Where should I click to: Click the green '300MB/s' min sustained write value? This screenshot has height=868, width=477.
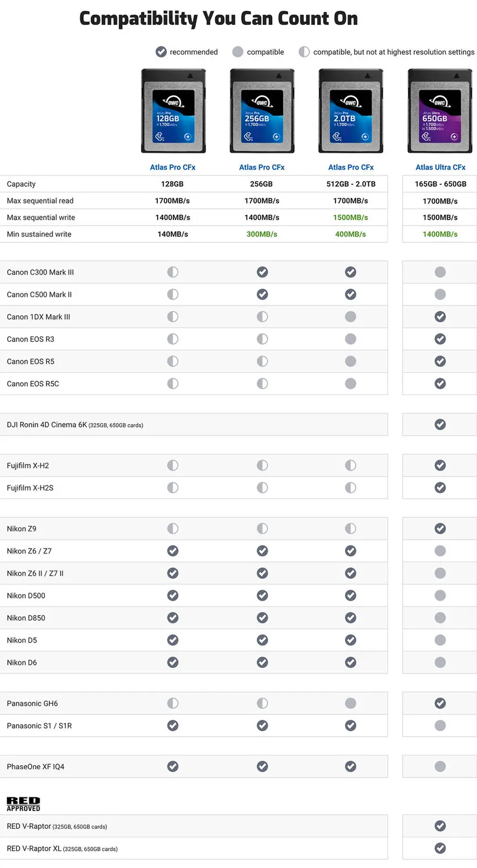(262, 234)
